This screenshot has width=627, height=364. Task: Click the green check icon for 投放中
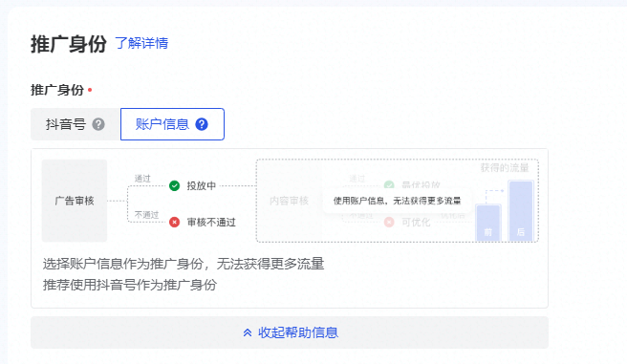(174, 185)
